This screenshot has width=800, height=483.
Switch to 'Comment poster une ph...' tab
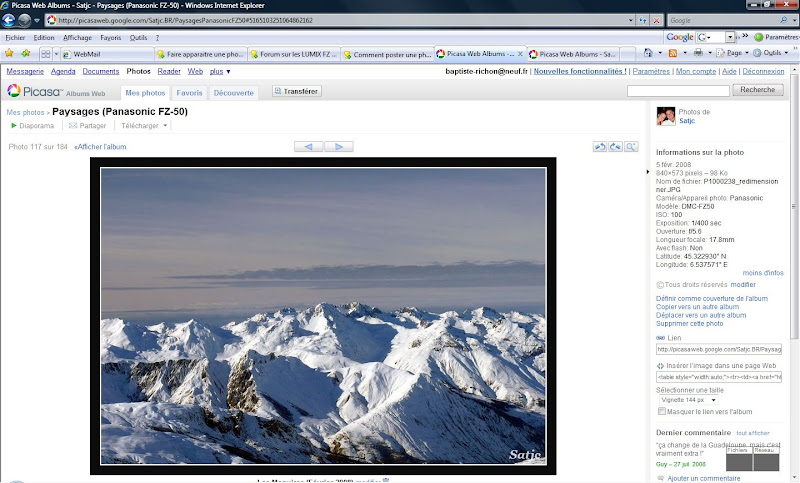click(387, 54)
